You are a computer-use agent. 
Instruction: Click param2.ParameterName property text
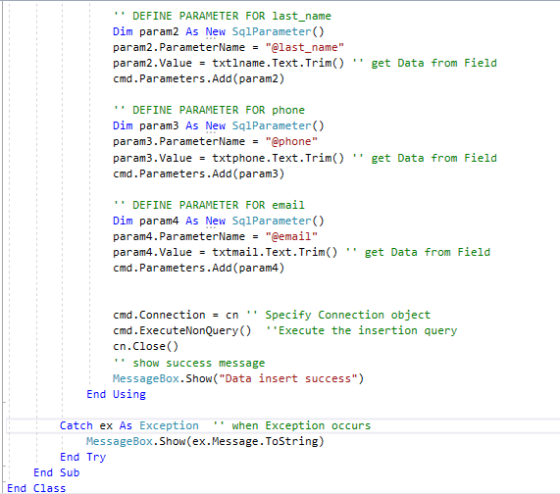(x=179, y=48)
